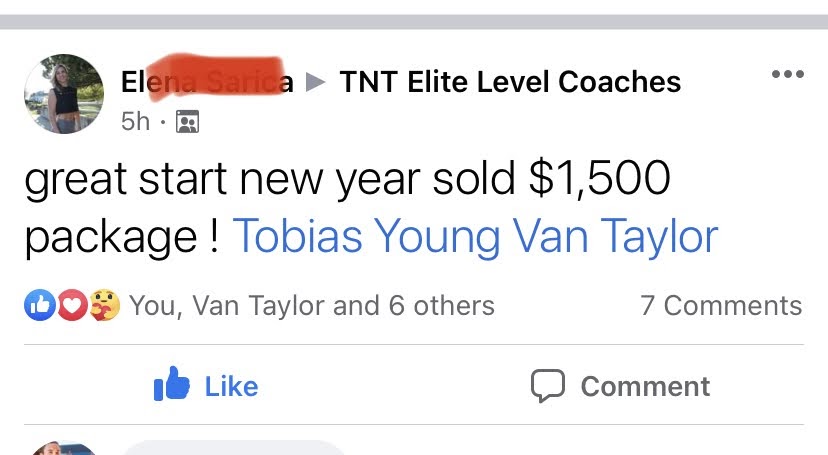Image resolution: width=828 pixels, height=455 pixels.
Task: Open the poster's name Elena profile
Action: tap(207, 82)
